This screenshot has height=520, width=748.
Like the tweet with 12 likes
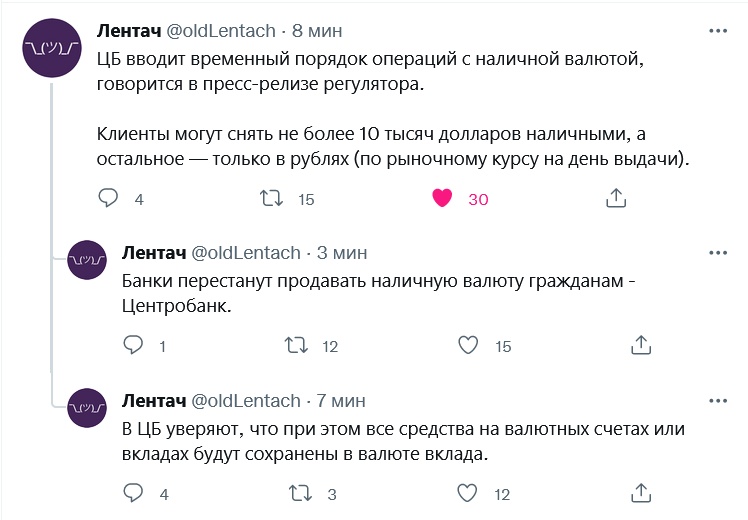coord(467,494)
